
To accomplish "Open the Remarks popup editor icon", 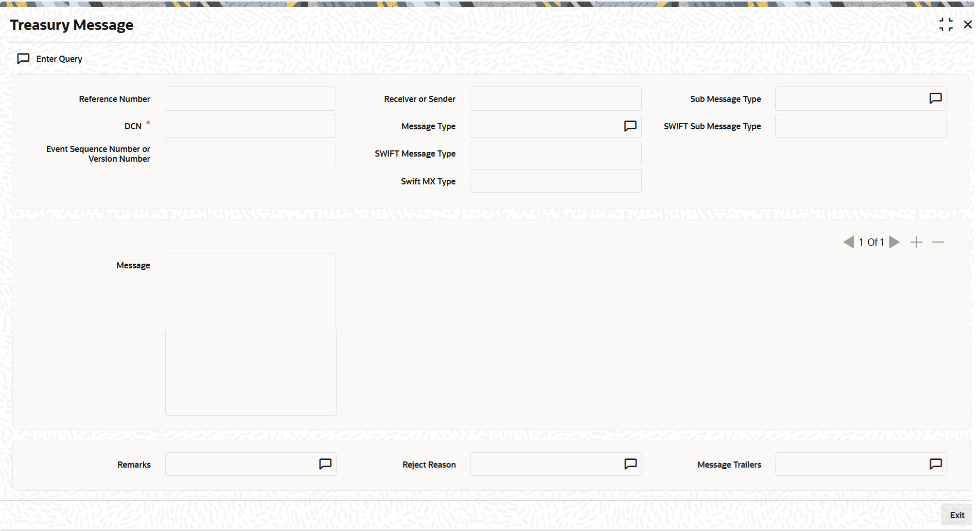I will pyautogui.click(x=325, y=464).
